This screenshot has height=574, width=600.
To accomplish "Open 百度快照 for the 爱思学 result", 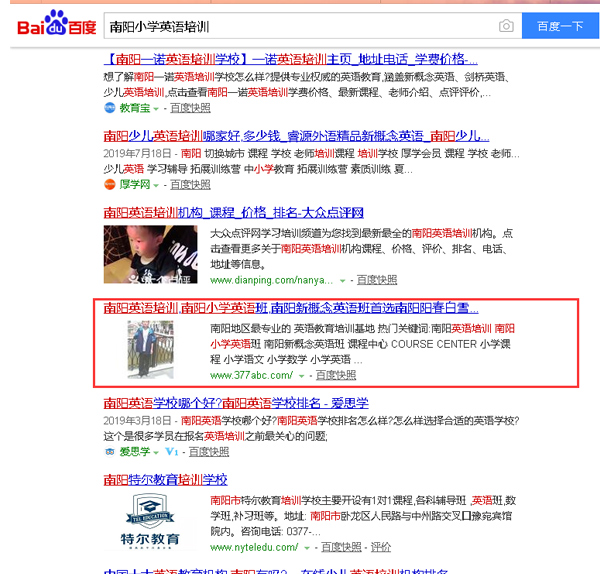I will (209, 452).
